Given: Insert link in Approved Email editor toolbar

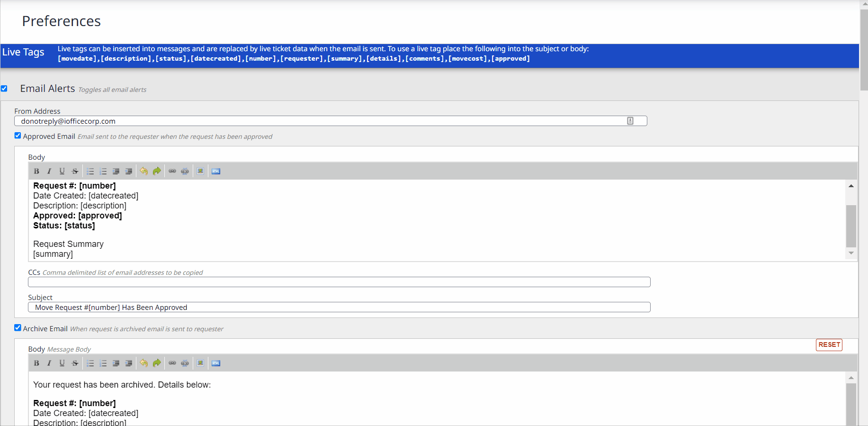Looking at the screenshot, I should click(172, 172).
